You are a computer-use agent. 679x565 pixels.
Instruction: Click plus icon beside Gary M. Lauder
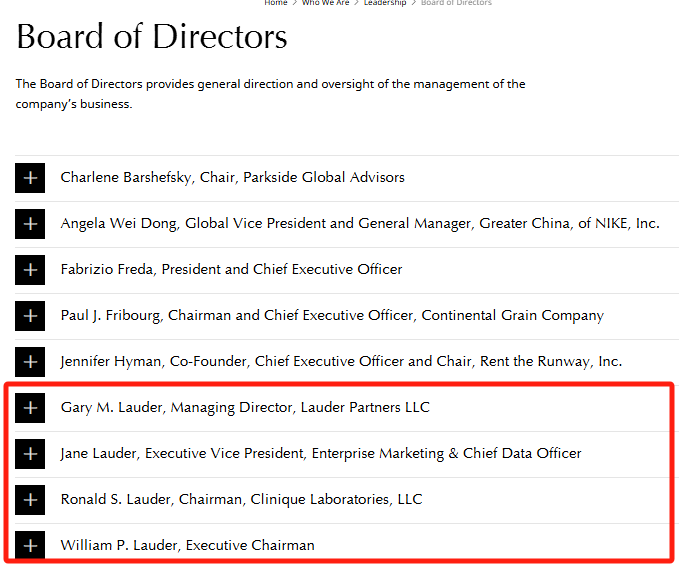coord(30,408)
